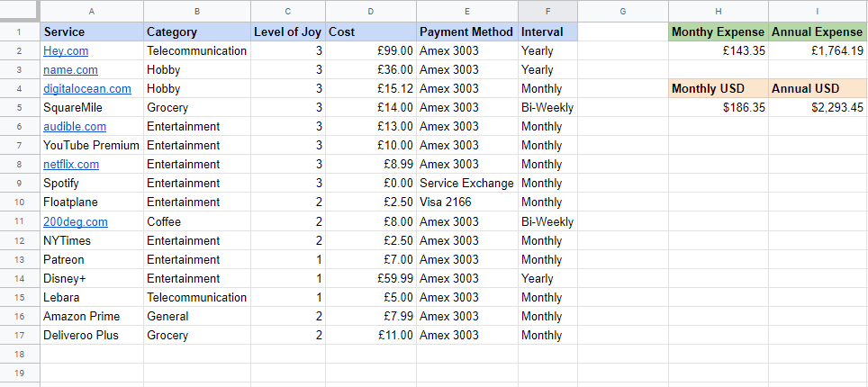868x387 pixels.
Task: Select the £11.00 Deliveroo Plus cost
Action: (371, 335)
